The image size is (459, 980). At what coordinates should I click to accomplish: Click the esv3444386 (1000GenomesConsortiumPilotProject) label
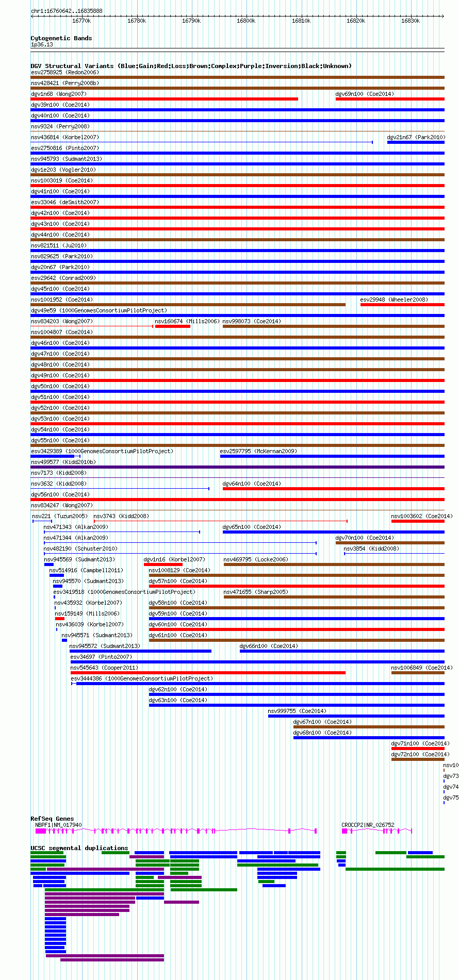pyautogui.click(x=142, y=679)
